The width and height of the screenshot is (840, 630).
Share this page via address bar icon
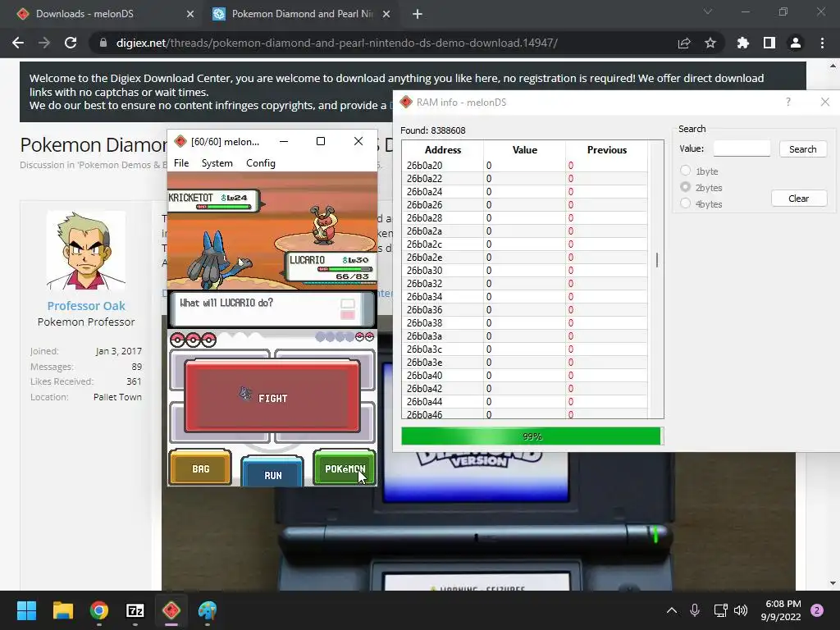pos(684,43)
